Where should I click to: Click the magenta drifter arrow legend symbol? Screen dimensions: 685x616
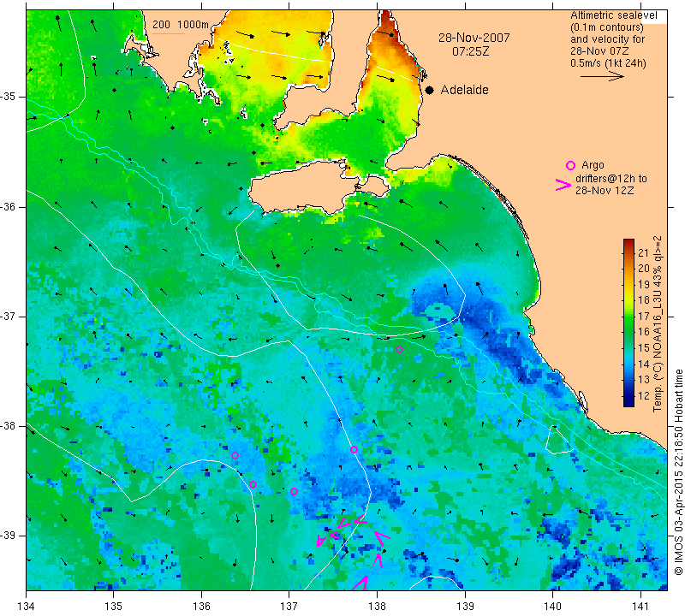(563, 185)
